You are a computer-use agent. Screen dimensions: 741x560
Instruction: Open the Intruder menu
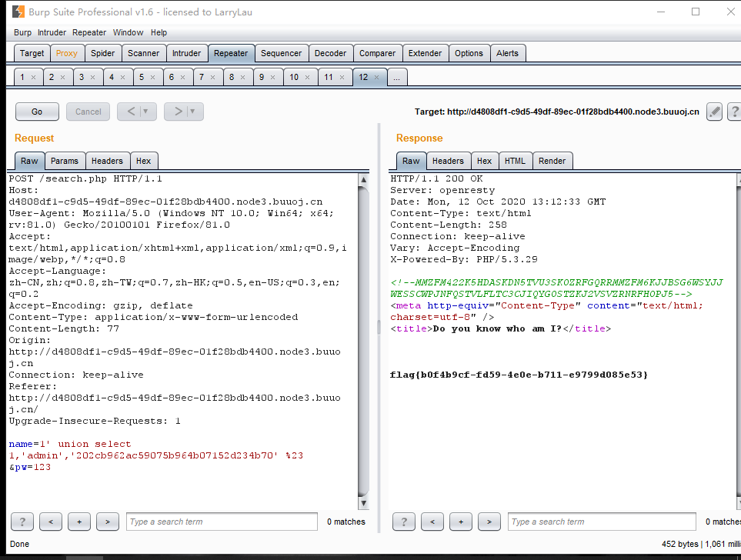[52, 32]
